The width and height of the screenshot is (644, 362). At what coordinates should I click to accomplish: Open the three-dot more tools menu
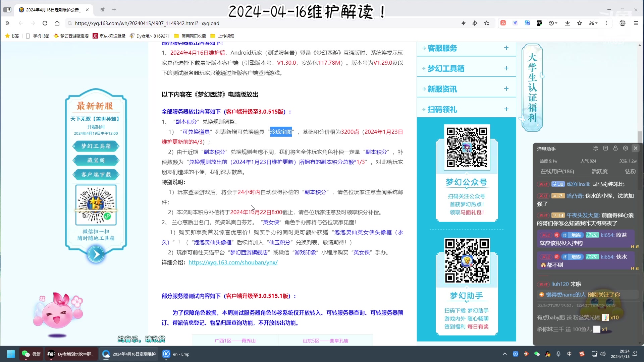click(606, 23)
